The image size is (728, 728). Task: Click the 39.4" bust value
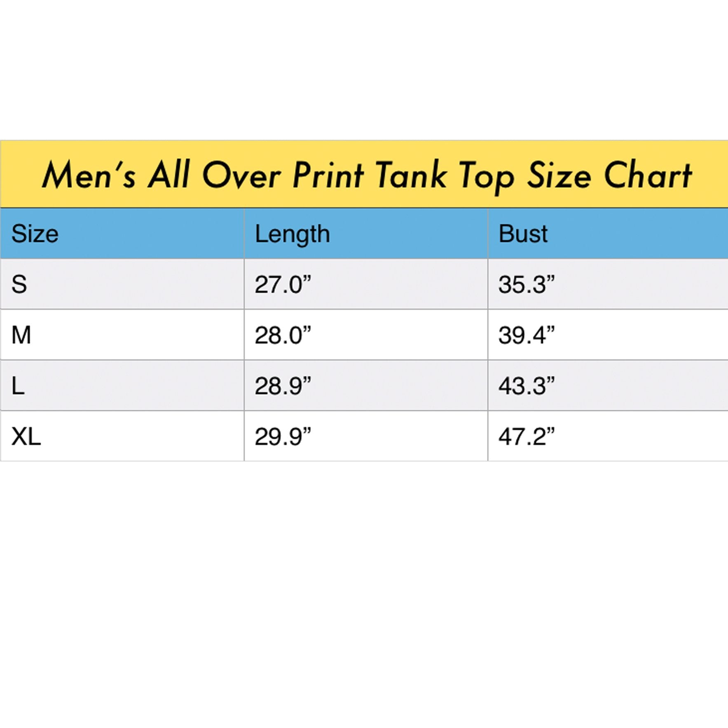[x=527, y=335]
